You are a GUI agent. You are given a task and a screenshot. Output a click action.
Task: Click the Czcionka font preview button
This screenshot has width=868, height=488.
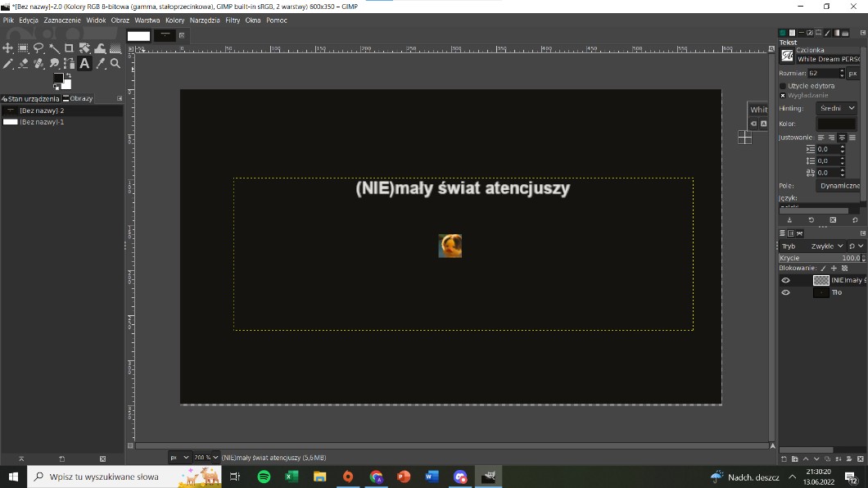pos(787,56)
